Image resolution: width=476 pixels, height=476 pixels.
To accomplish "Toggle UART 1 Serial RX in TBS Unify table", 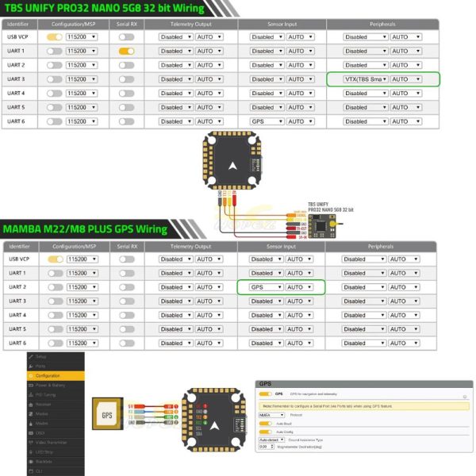I will coord(127,51).
